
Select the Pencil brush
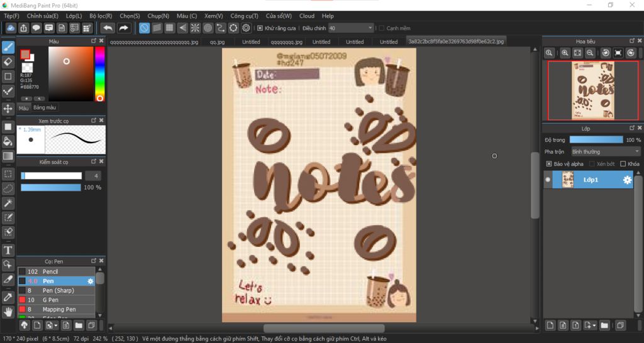56,271
